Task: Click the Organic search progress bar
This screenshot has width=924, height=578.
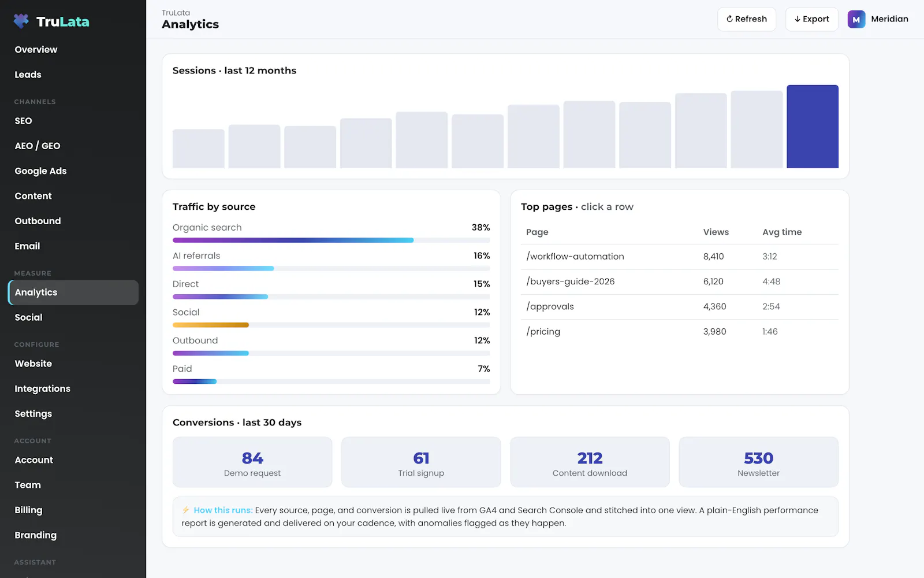Action: (x=331, y=240)
